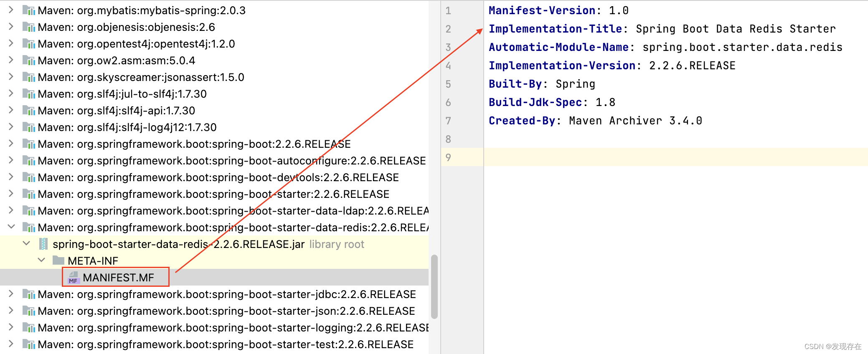The height and width of the screenshot is (354, 868).
Task: Click the Build-Jdk-Spec key
Action: pyautogui.click(x=535, y=102)
